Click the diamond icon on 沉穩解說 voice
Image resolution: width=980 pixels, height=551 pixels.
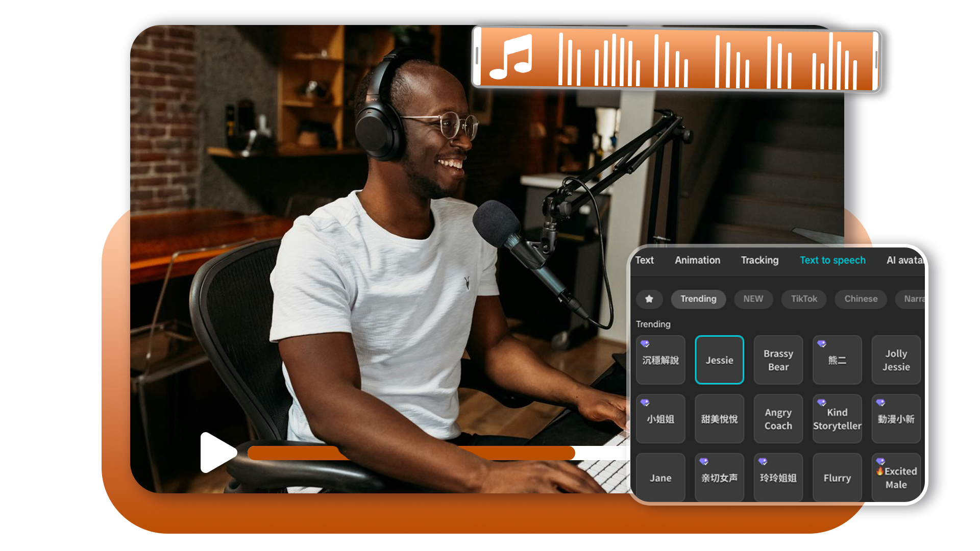pyautogui.click(x=645, y=344)
